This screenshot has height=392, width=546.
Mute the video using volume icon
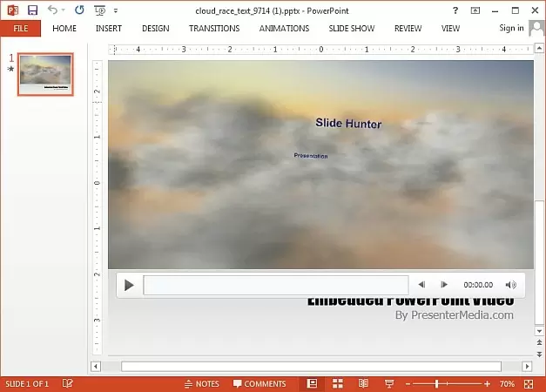pyautogui.click(x=511, y=285)
